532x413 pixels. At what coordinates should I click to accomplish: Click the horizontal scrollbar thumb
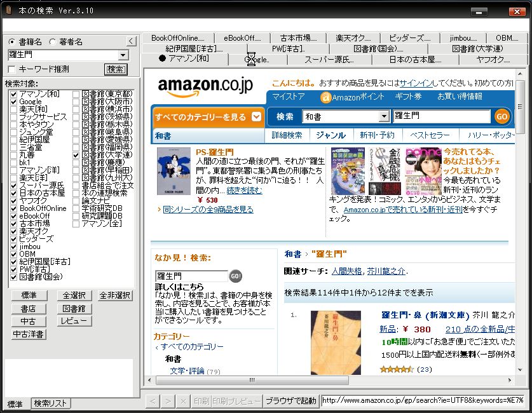click(x=252, y=380)
